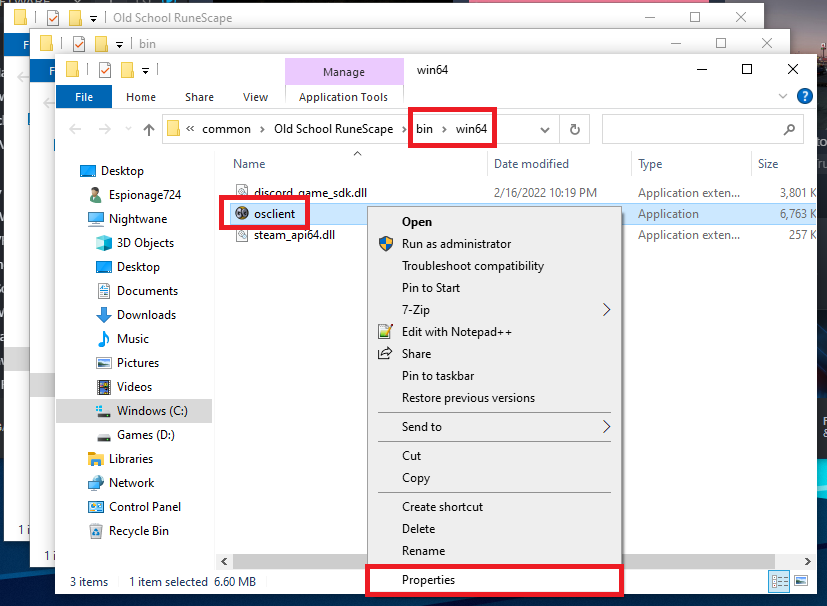
Task: Open the 3D Objects folder
Action: (145, 243)
